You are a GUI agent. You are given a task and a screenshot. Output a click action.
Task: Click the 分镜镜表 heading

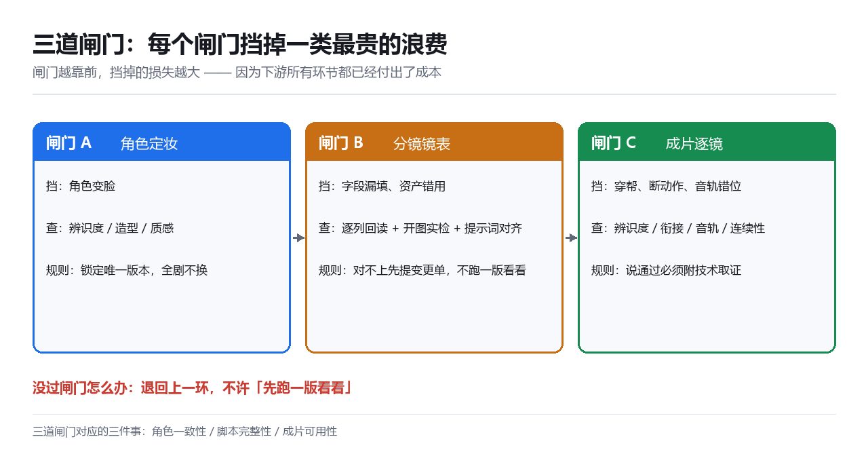pos(422,143)
